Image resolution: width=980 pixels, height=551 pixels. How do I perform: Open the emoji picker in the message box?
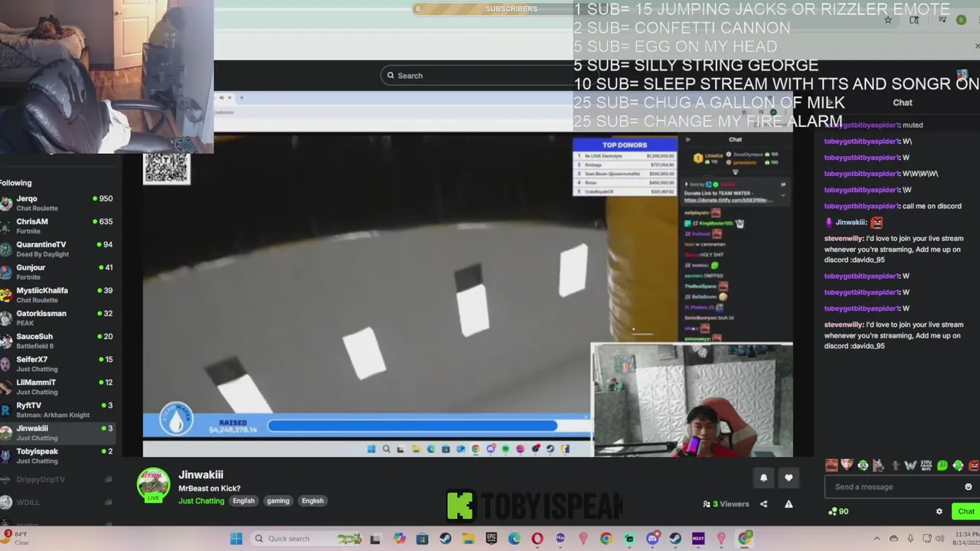pyautogui.click(x=969, y=487)
